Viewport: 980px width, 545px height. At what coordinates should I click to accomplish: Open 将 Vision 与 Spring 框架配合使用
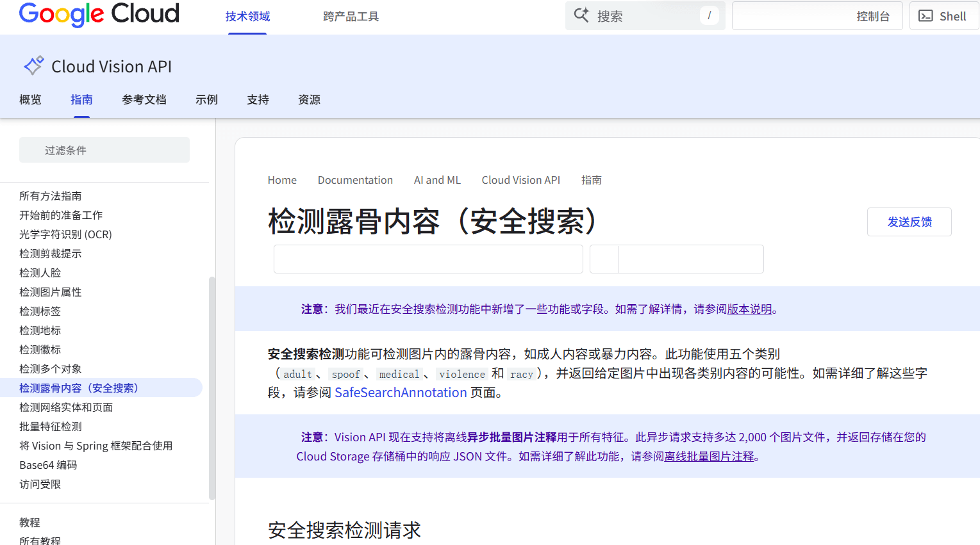96,446
